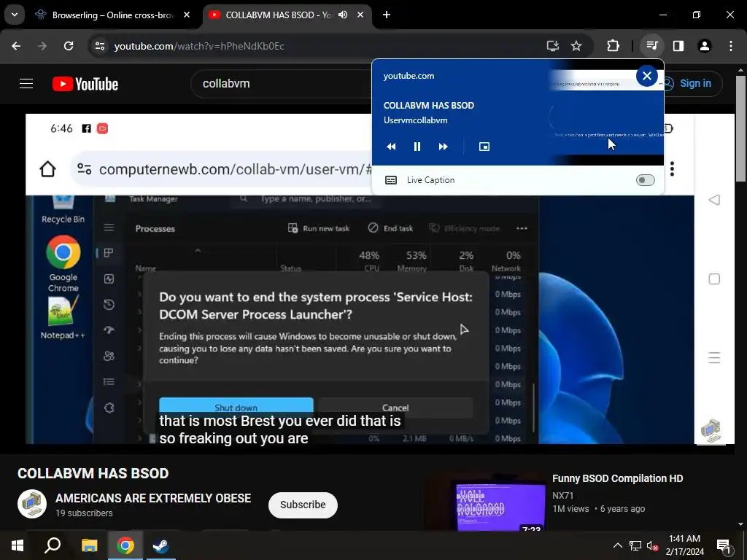Open the Chrome side panel
The height and width of the screenshot is (560, 747).
point(678,46)
